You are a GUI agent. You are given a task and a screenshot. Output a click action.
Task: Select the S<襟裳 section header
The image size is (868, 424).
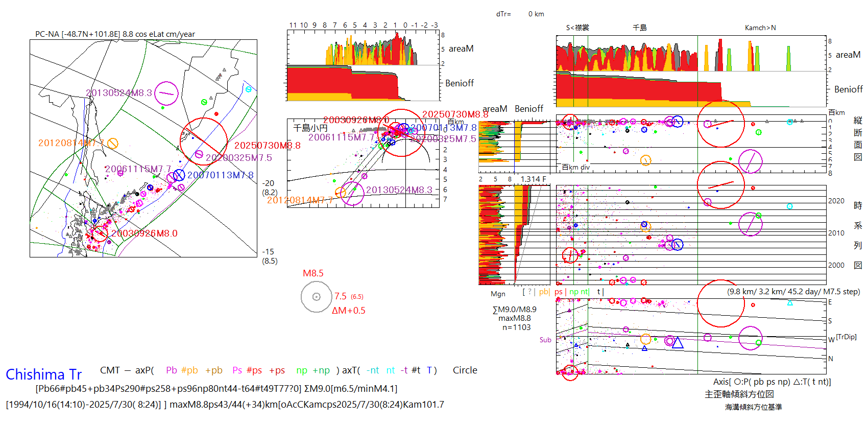(577, 28)
